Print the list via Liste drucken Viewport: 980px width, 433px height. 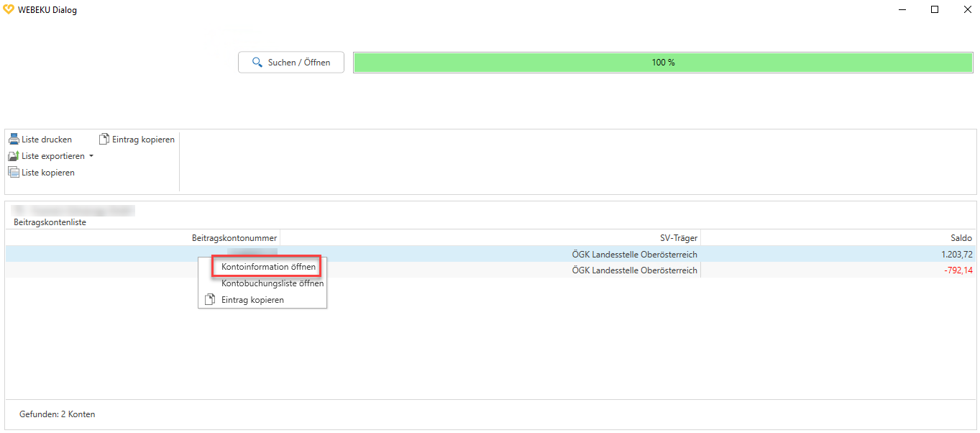[x=40, y=140]
